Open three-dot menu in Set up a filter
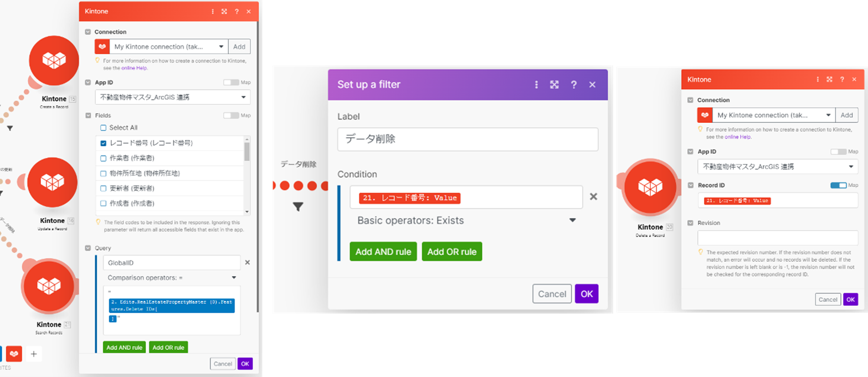Viewport: 868px width, 377px height. 536,85
